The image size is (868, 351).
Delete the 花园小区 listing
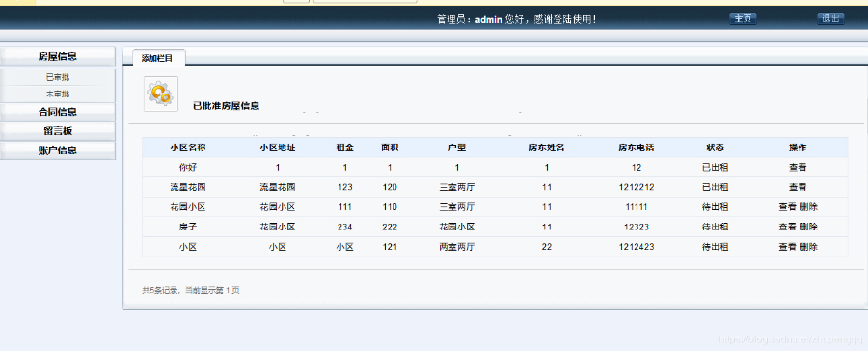coord(809,207)
